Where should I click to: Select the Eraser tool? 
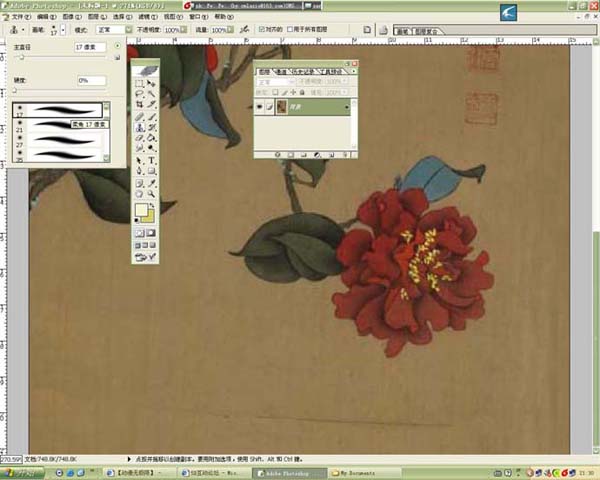tap(139, 138)
